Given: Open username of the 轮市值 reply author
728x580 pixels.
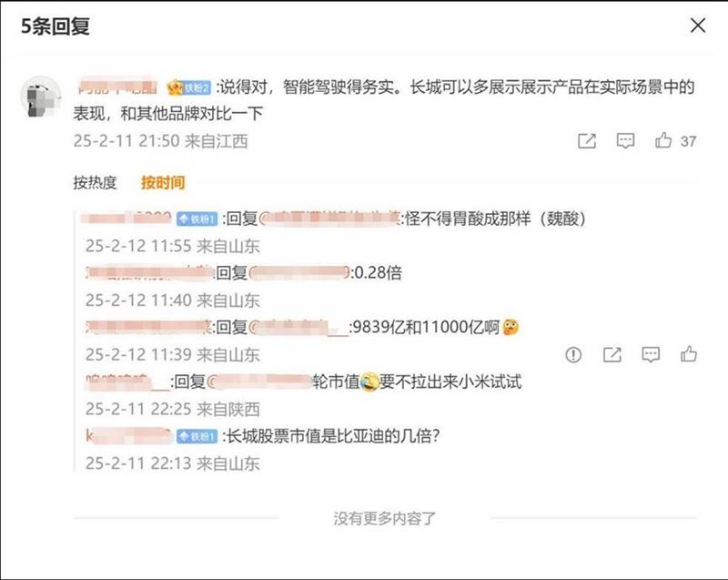Looking at the screenshot, I should click(127, 382).
